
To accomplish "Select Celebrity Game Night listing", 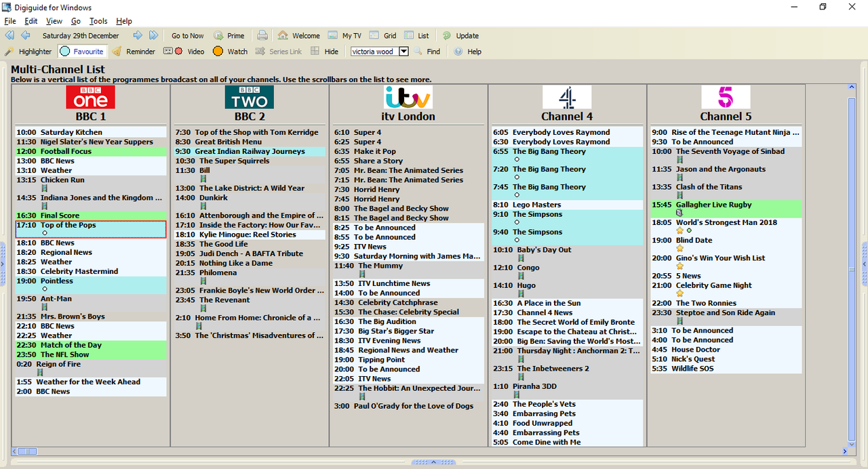I will coord(726,289).
